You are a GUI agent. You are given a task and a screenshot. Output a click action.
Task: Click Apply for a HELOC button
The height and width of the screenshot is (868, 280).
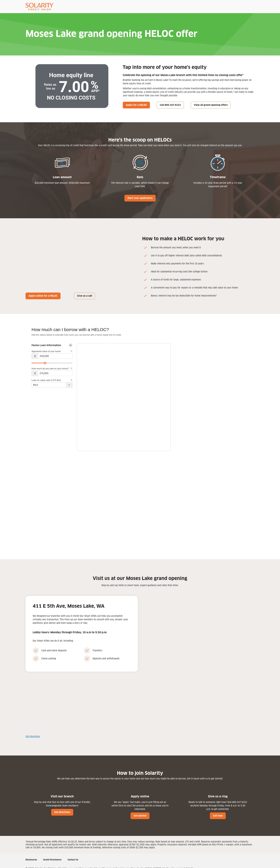click(136, 105)
